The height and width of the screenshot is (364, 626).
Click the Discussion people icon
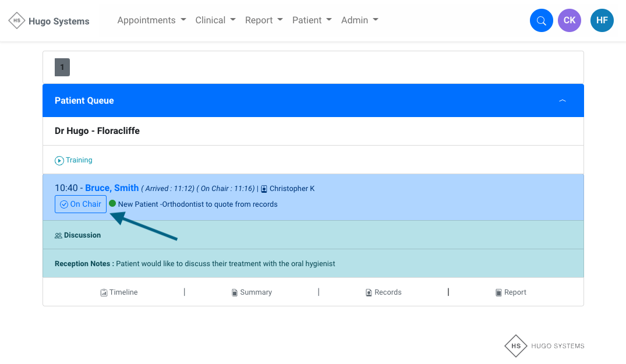pyautogui.click(x=58, y=235)
